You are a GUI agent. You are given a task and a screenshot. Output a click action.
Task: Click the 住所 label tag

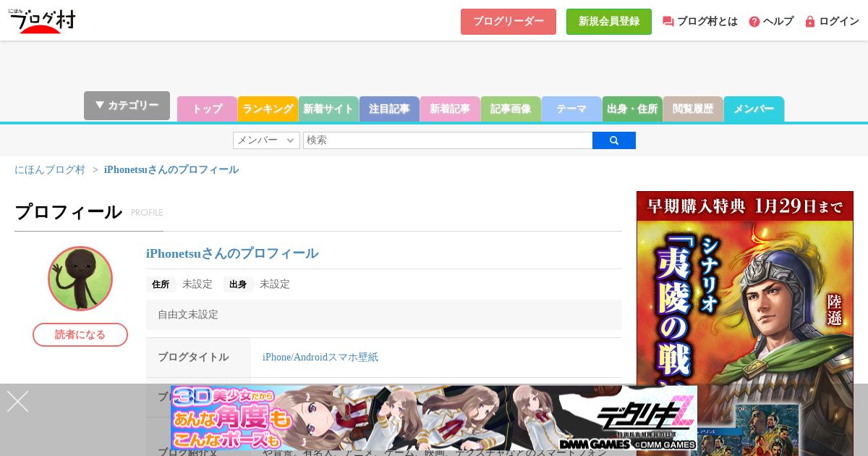161,284
